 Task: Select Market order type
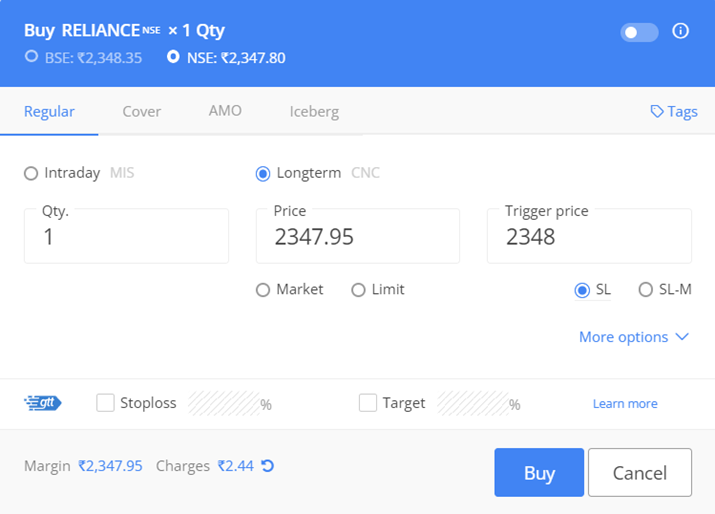click(263, 290)
